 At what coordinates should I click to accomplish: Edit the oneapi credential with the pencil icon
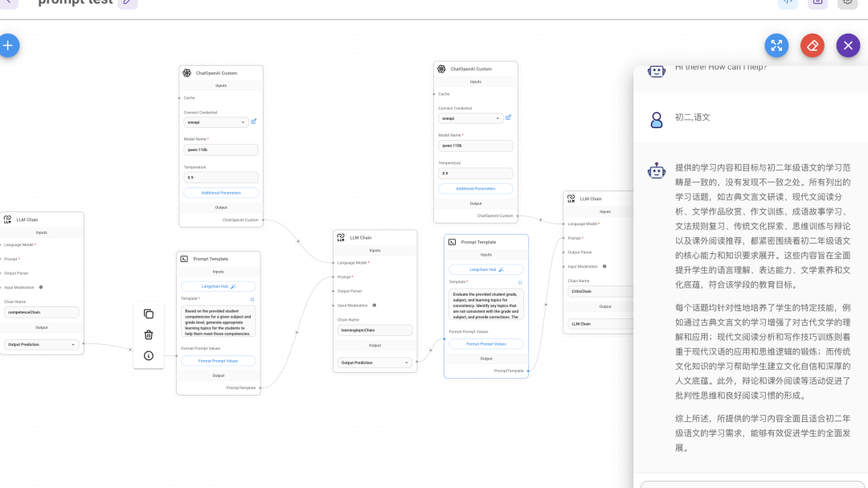coord(255,121)
